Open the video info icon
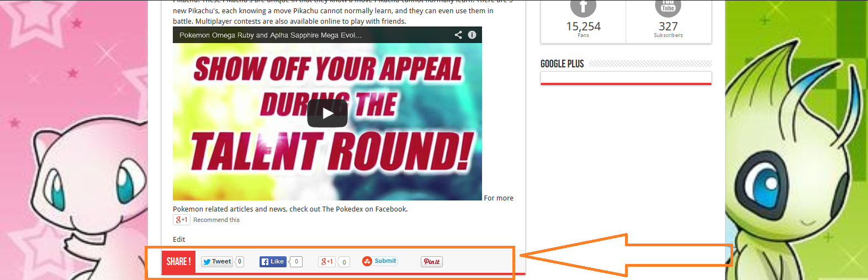 (x=472, y=35)
